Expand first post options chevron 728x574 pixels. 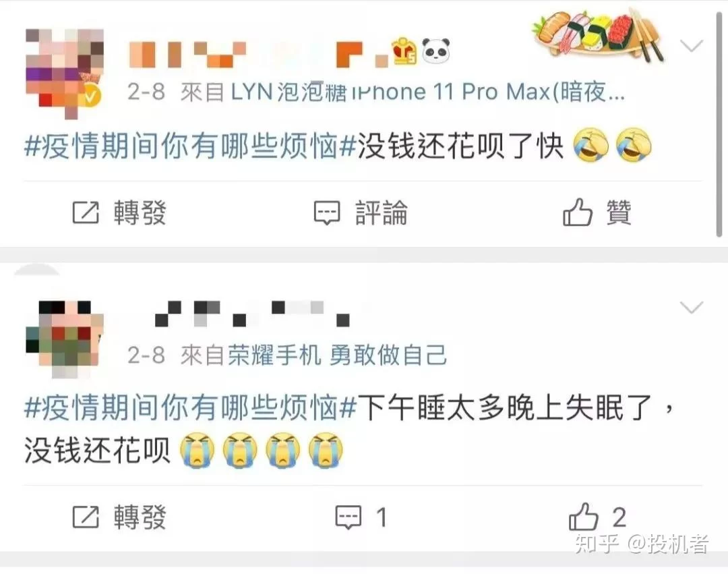692,45
